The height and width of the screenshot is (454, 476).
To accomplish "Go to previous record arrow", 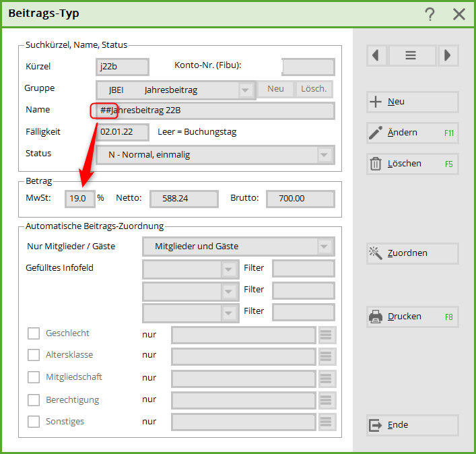I will 376,56.
